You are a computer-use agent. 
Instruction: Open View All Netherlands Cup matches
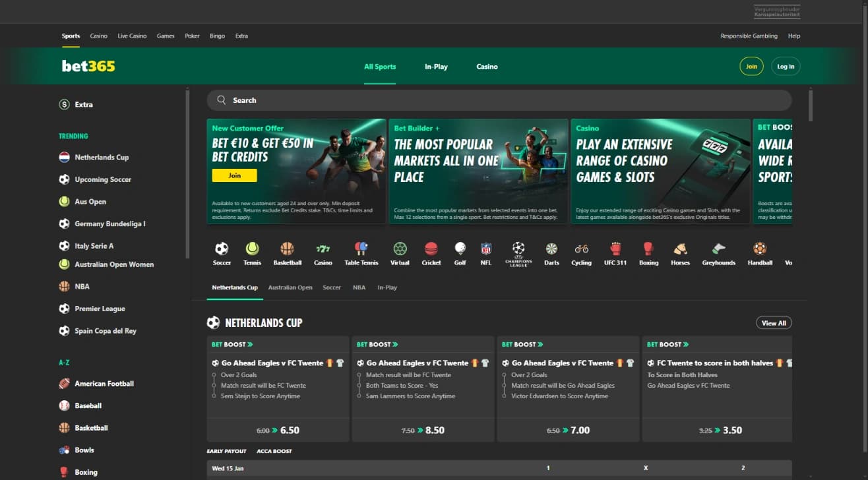773,322
